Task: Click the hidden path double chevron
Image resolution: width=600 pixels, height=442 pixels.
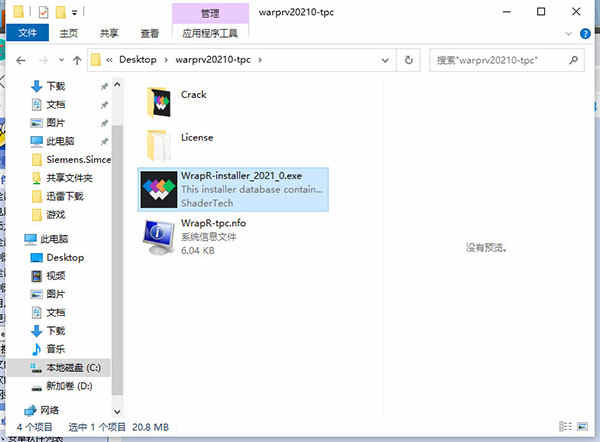Action: [109, 60]
